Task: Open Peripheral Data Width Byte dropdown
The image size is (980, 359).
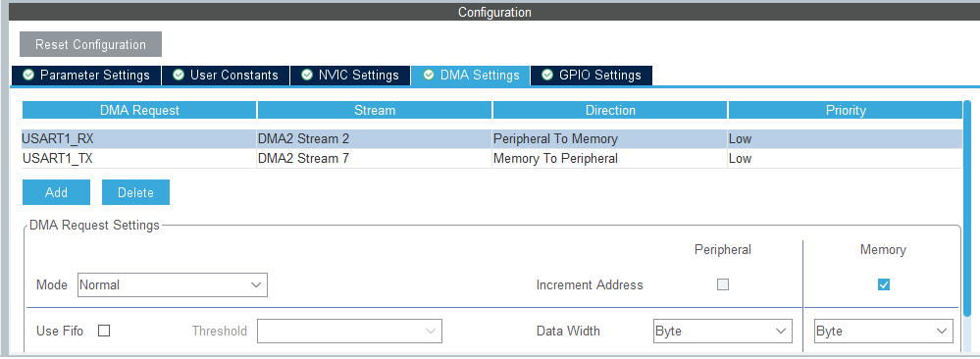Action: (722, 331)
